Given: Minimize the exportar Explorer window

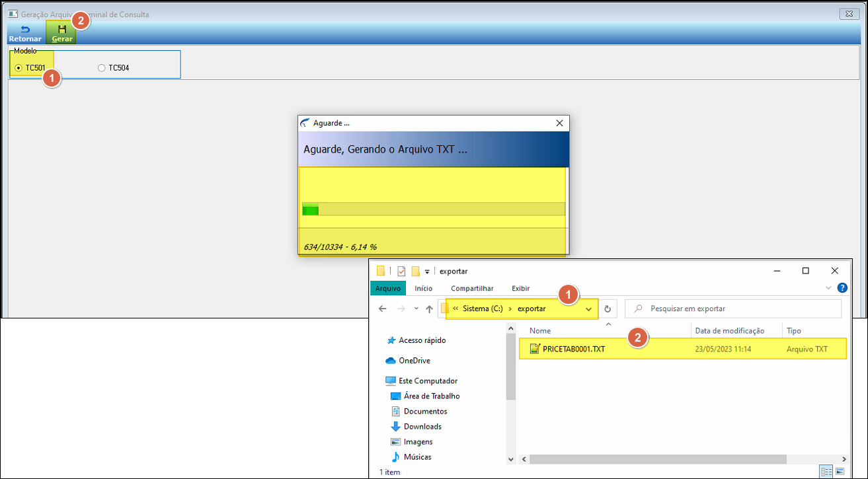Looking at the screenshot, I should tap(776, 271).
